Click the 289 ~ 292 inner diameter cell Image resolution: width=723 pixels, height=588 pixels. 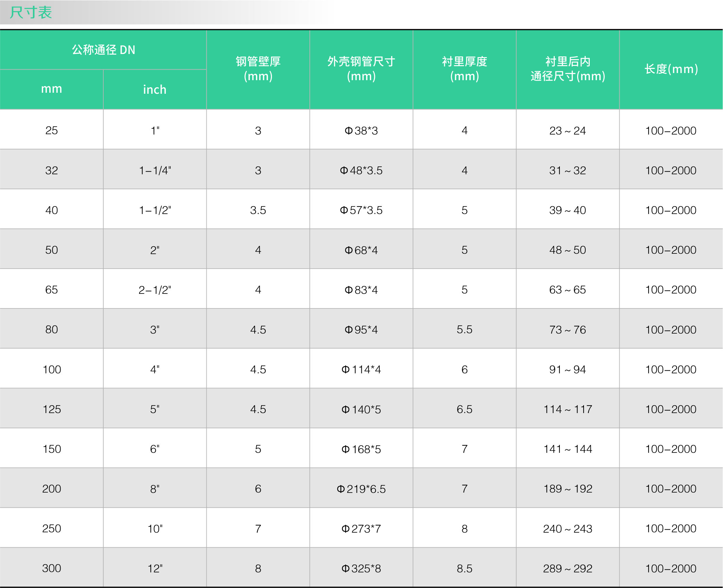[568, 568]
